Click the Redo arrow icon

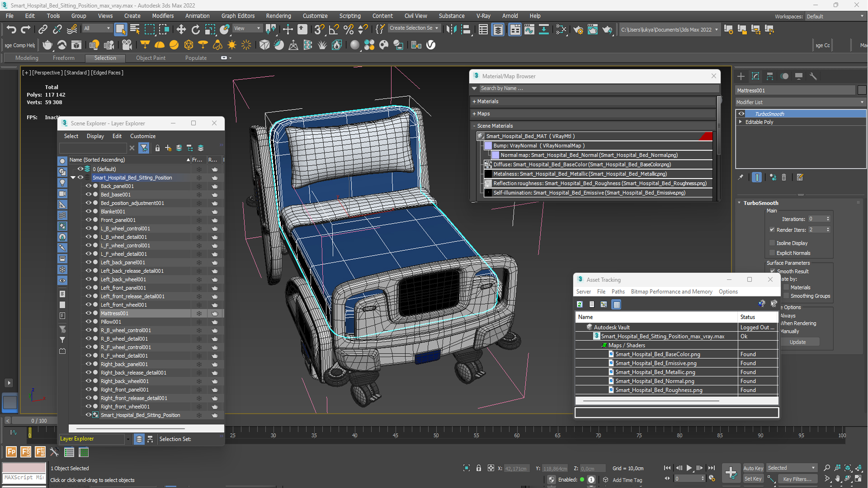(x=26, y=29)
